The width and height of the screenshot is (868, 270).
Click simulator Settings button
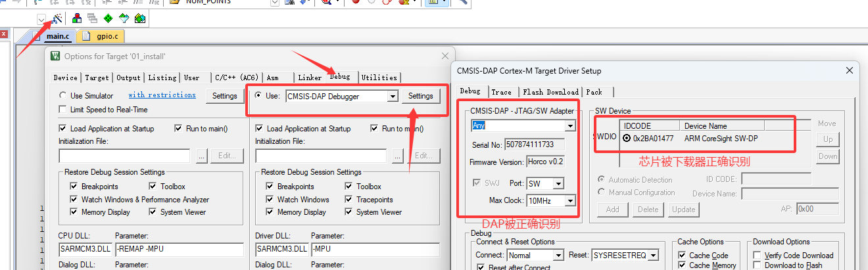(x=225, y=96)
